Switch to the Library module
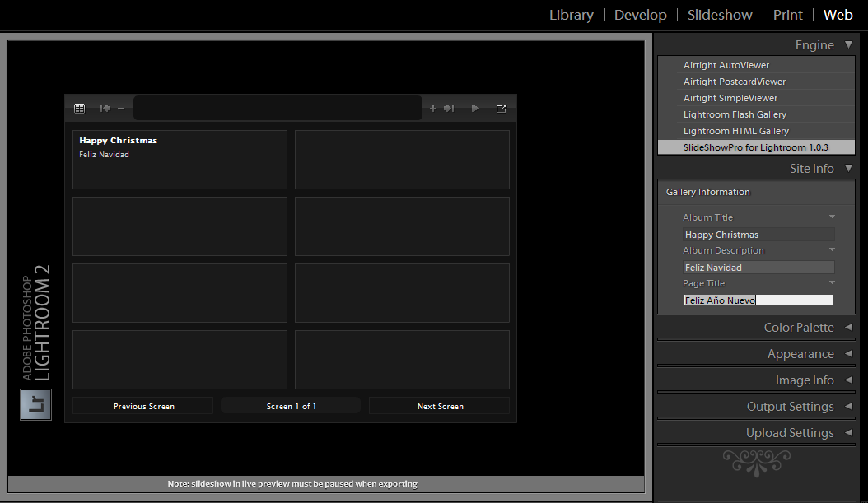The width and height of the screenshot is (868, 503). 572,15
